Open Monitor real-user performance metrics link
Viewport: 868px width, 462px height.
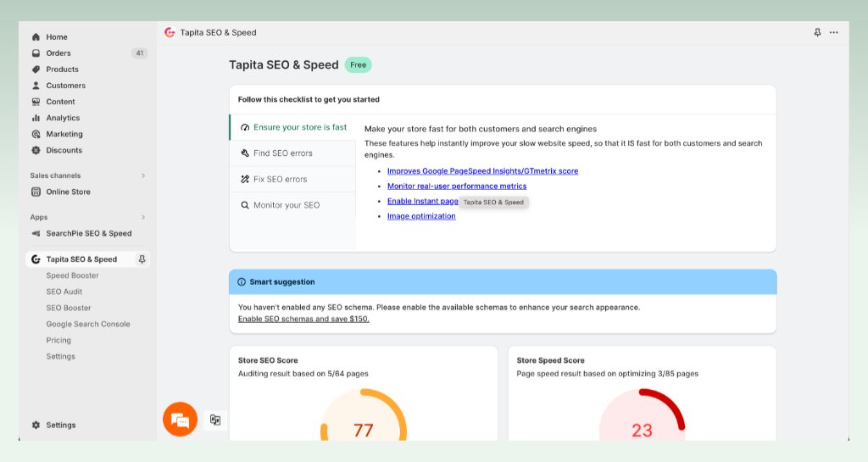(457, 186)
